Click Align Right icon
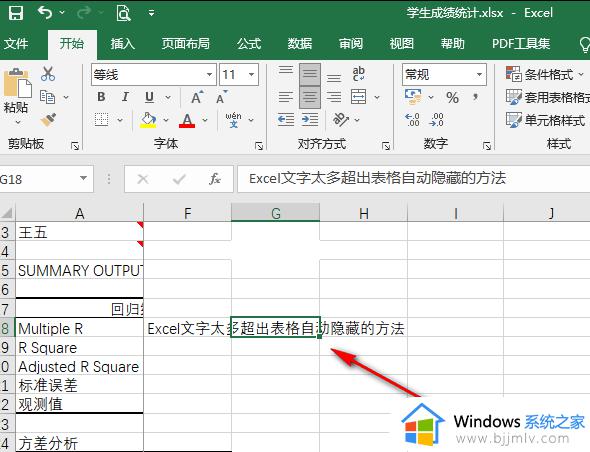The width and height of the screenshot is (590, 452). click(x=334, y=97)
